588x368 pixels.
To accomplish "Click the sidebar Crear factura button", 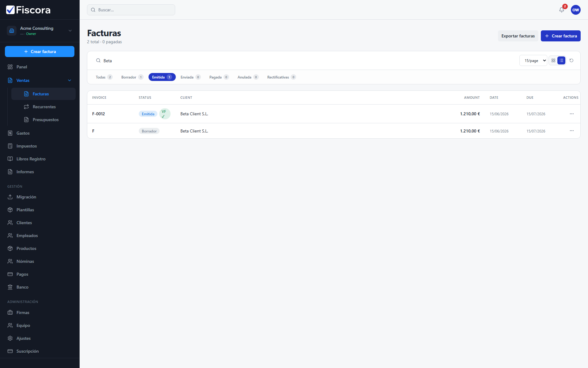I will pos(40,52).
